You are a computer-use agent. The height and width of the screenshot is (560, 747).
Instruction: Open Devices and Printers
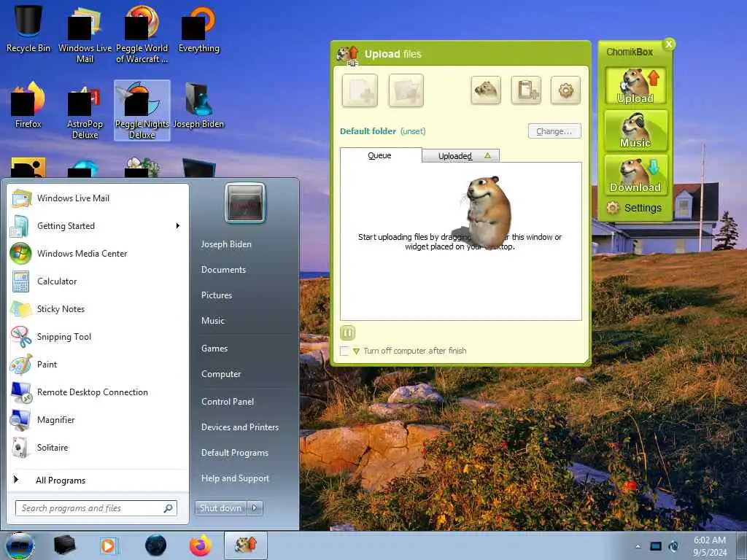pyautogui.click(x=240, y=427)
